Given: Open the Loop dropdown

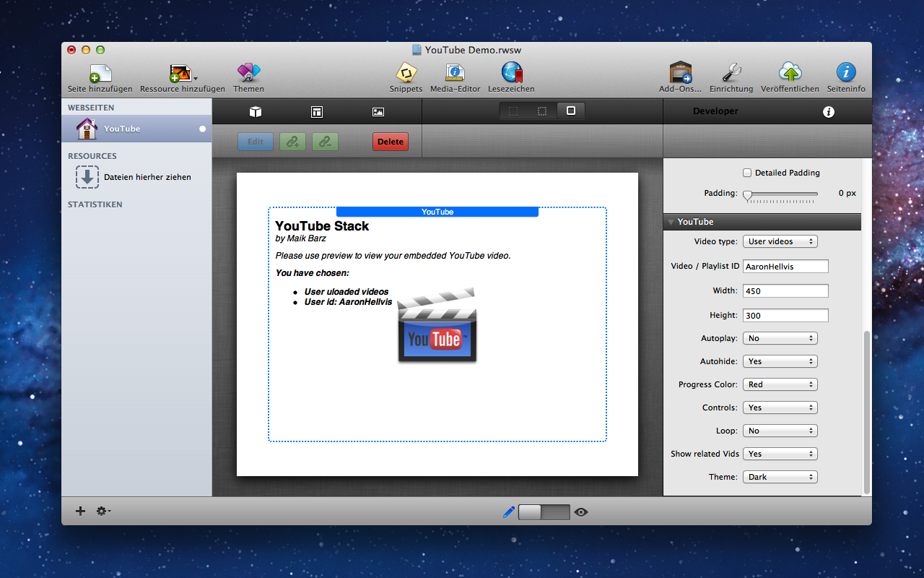Looking at the screenshot, I should click(780, 431).
